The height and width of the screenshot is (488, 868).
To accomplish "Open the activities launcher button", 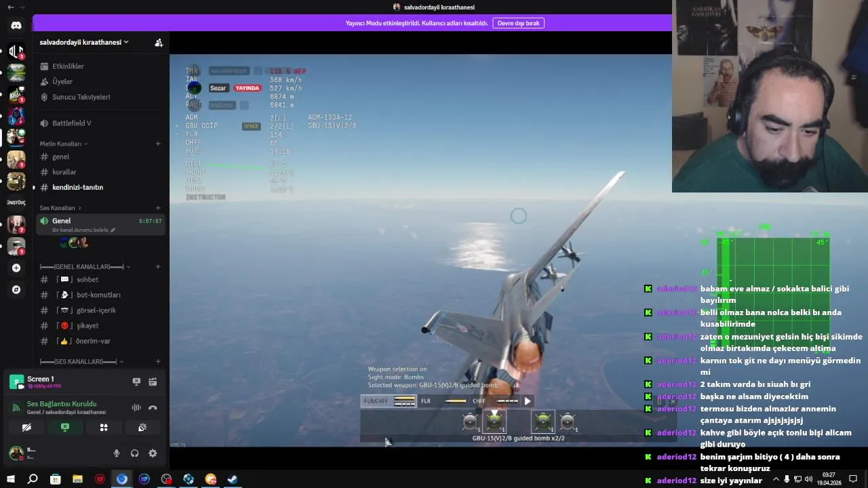I will click(x=104, y=428).
